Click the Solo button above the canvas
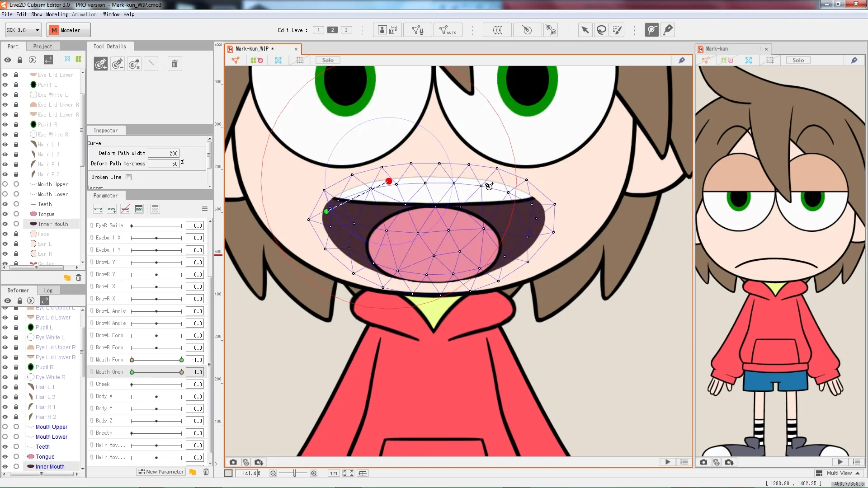 tap(327, 60)
